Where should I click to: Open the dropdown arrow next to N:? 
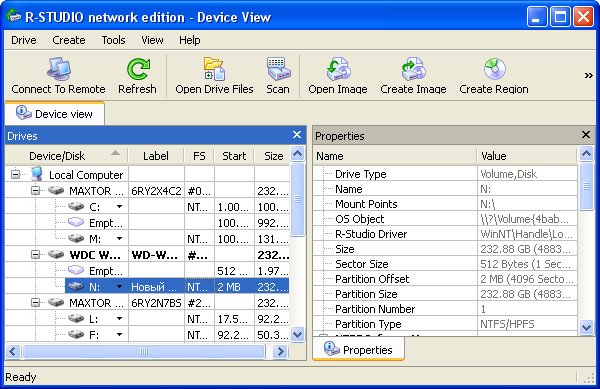[x=119, y=287]
